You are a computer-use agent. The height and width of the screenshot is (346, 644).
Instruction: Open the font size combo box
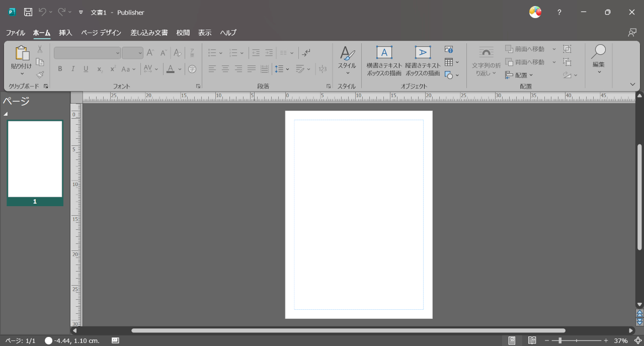[x=132, y=53]
